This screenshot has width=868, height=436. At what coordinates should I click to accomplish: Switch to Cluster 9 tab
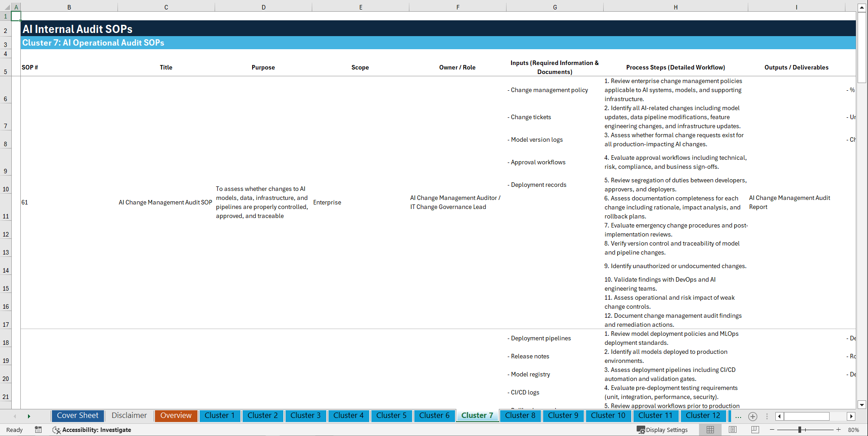[563, 416]
